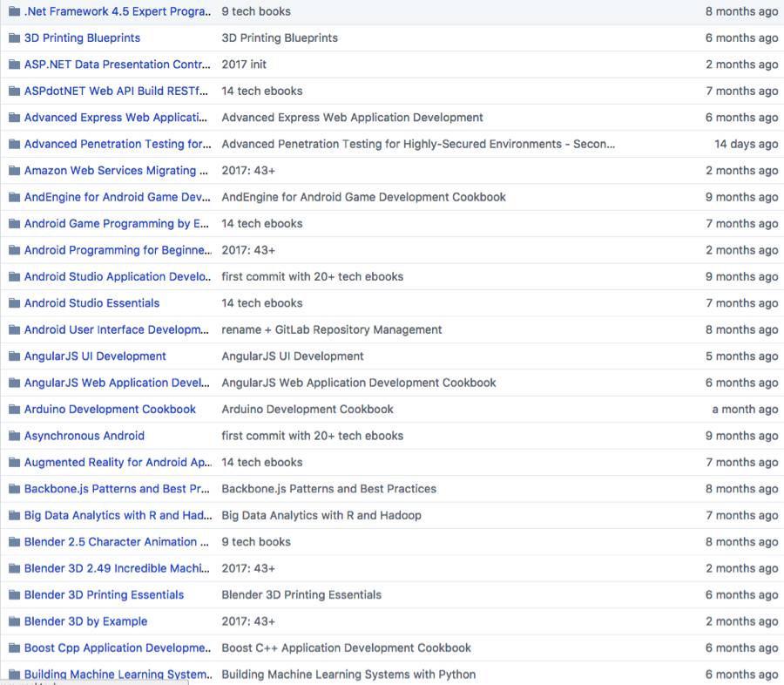Open Android User Interface Development folder
The height and width of the screenshot is (685, 784).
[x=117, y=329]
